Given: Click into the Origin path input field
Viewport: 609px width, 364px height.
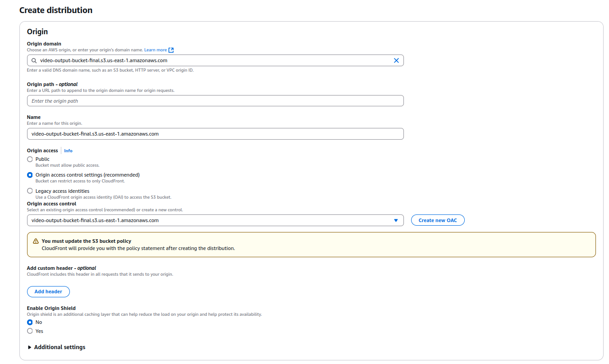Looking at the screenshot, I should click(x=215, y=101).
